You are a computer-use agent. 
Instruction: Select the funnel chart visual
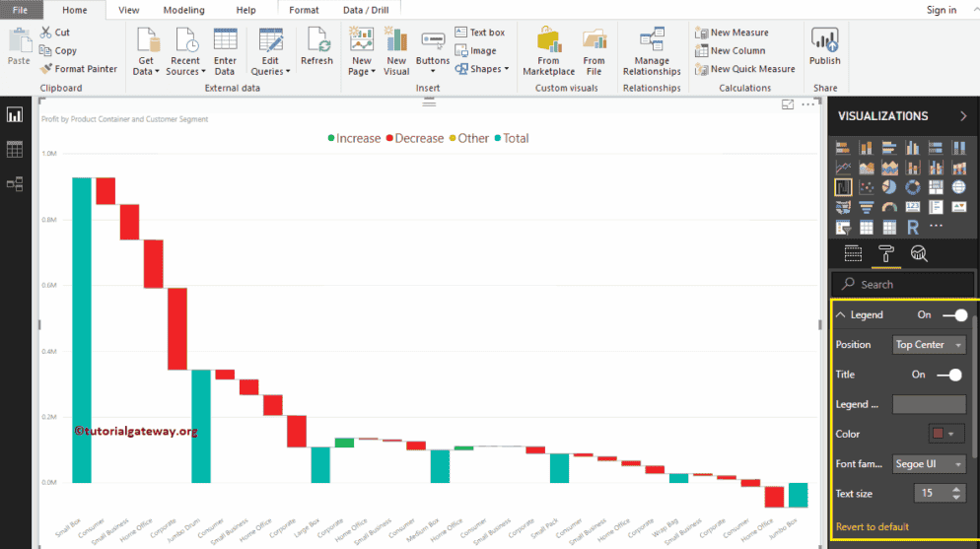(x=866, y=207)
